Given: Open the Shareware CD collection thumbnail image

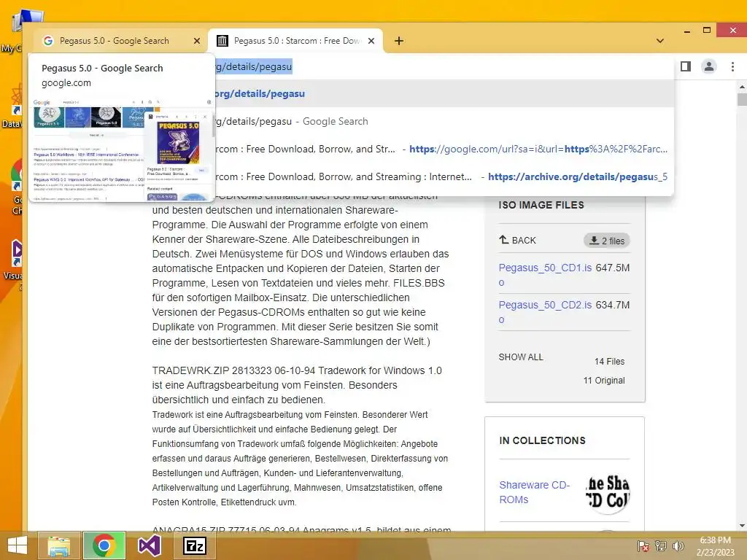Looking at the screenshot, I should pos(608,492).
